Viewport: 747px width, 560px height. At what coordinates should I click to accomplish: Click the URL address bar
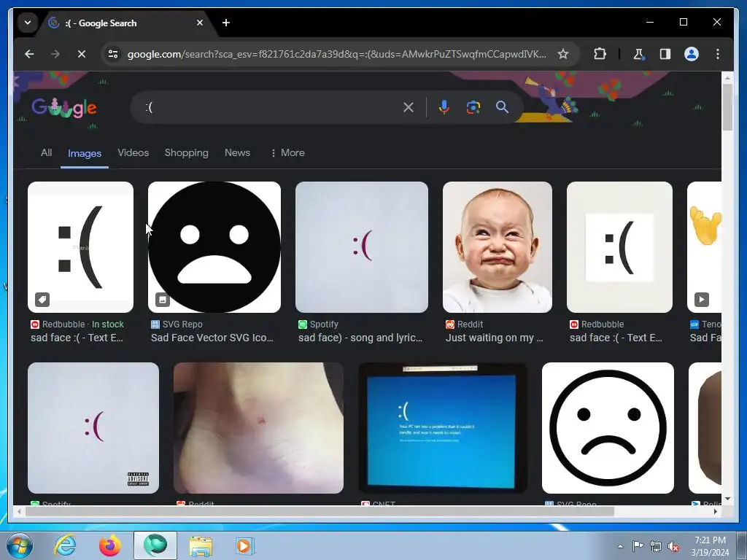point(336,54)
